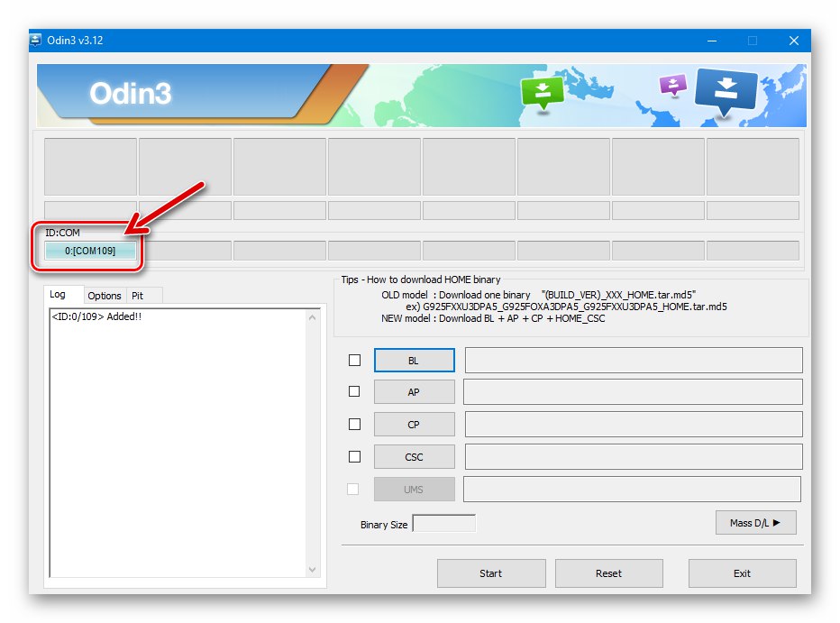840x623 pixels.
Task: Close the Odin3 window
Action: click(794, 41)
